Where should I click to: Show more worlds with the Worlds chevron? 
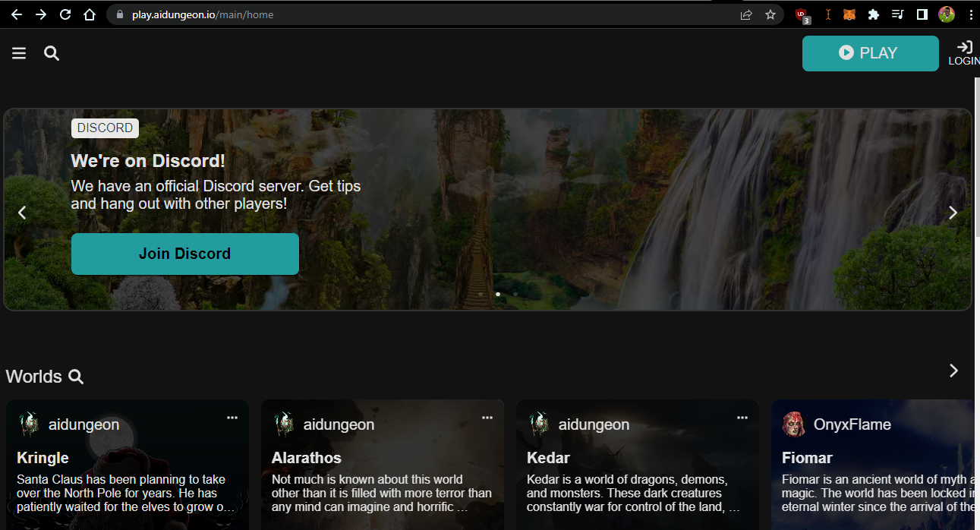pos(954,371)
